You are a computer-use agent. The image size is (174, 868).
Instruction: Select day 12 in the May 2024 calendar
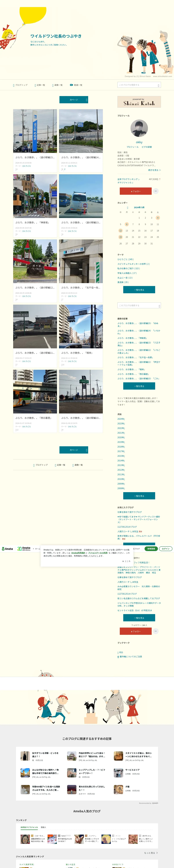point(120,231)
